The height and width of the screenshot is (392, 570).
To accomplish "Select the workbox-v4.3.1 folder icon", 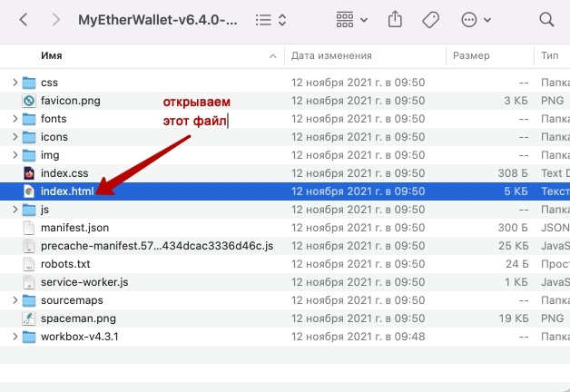I will click(29, 337).
